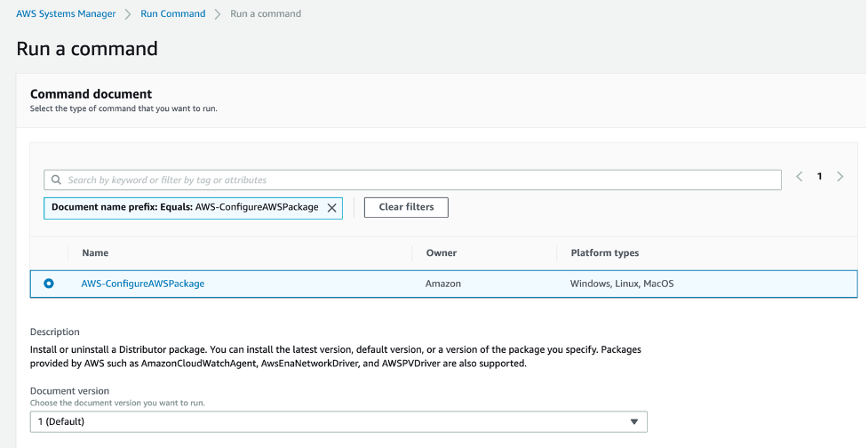Click the Platform types column header
The width and height of the screenshot is (868, 448).
click(x=604, y=253)
